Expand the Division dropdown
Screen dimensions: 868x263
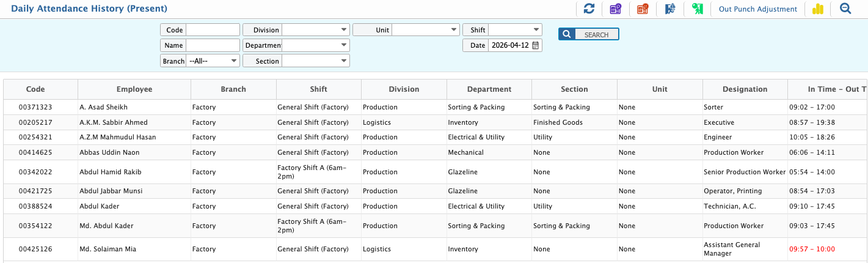[x=315, y=30]
